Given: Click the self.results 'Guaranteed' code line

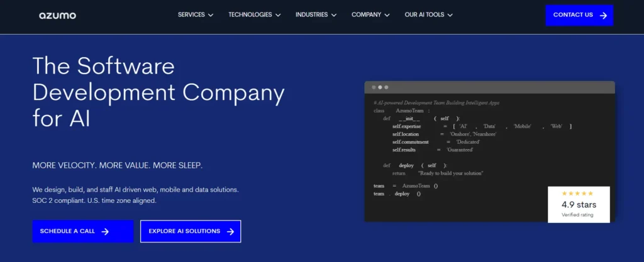Looking at the screenshot, I should click(433, 150).
